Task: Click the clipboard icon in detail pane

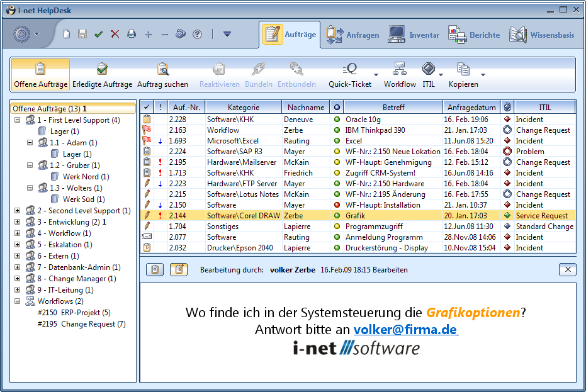Action: click(x=155, y=269)
